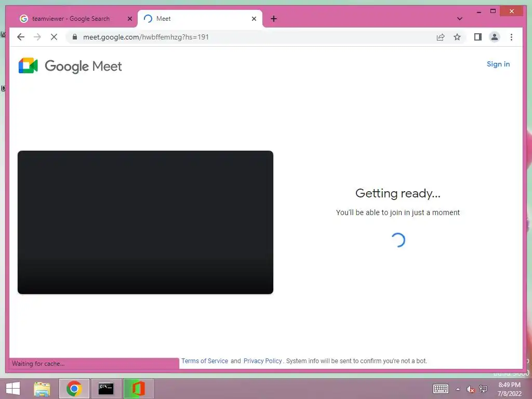The image size is (532, 399).
Task: Click 'You'll be able to join' text
Action: click(x=397, y=212)
